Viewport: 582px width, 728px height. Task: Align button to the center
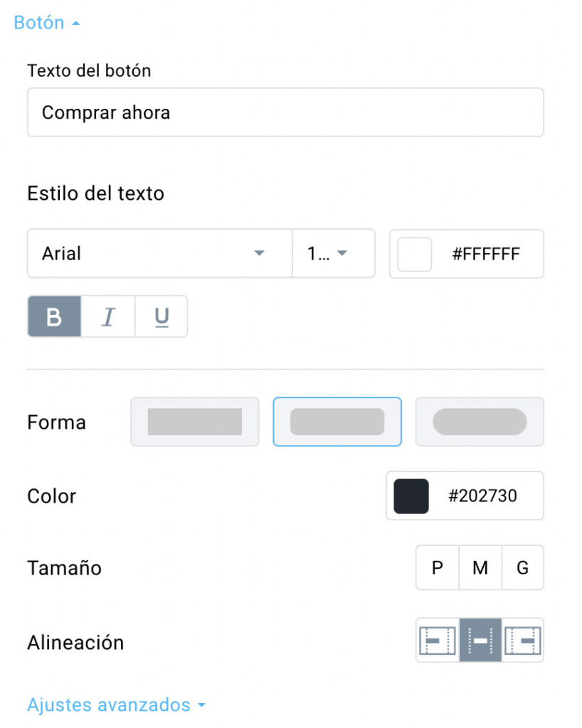click(480, 641)
